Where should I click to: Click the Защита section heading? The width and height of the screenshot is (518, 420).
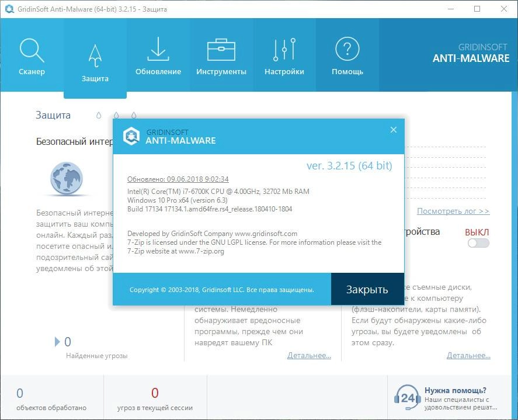pyautogui.click(x=53, y=115)
